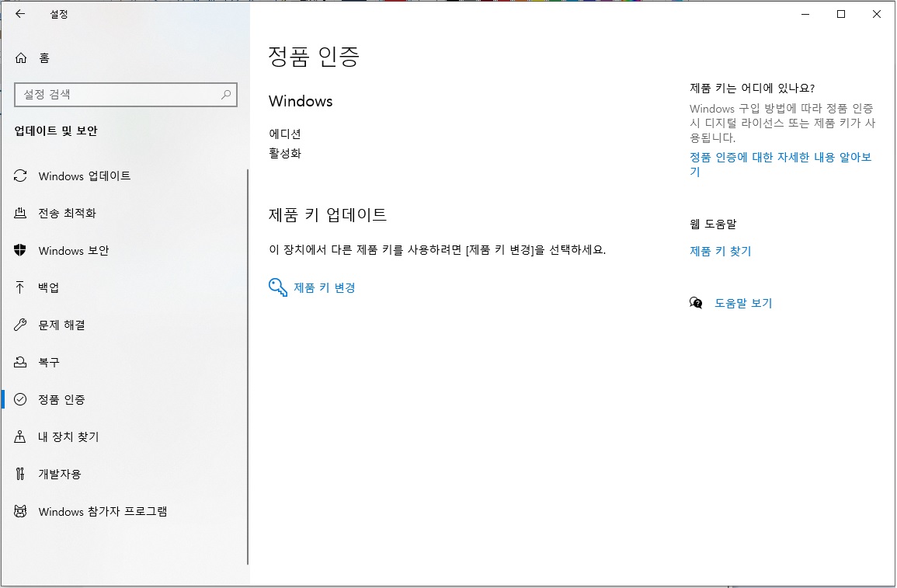Maximize the Settings window
Image resolution: width=897 pixels, height=588 pixels.
coord(841,14)
